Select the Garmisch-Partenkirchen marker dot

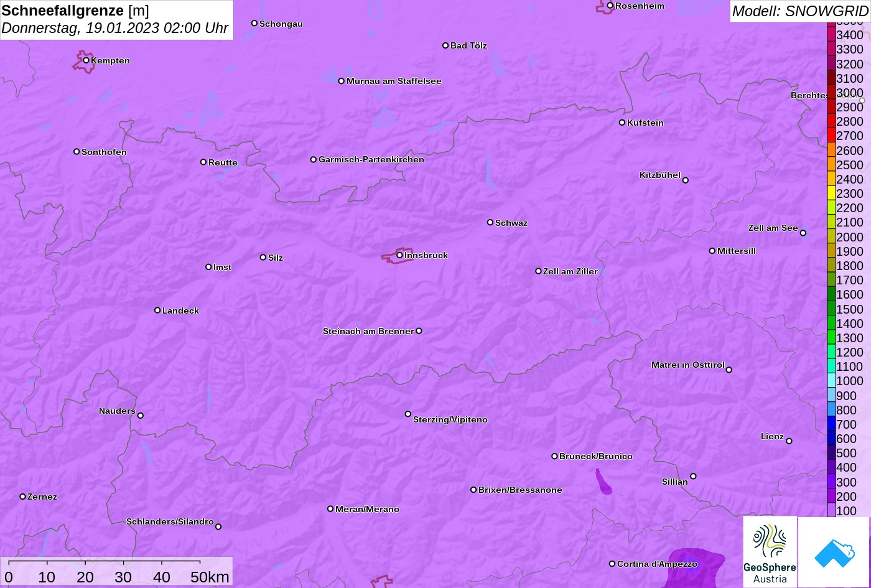click(314, 160)
